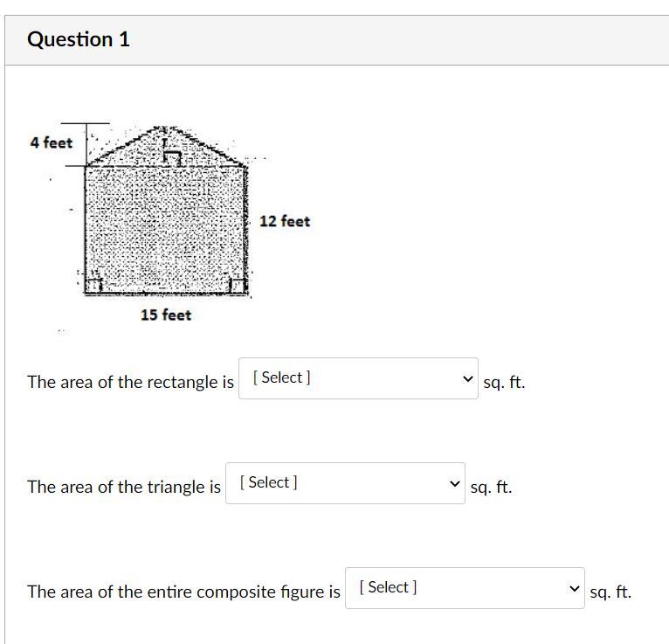
Task: Click the '15 feet' base label
Action: pyautogui.click(x=166, y=315)
